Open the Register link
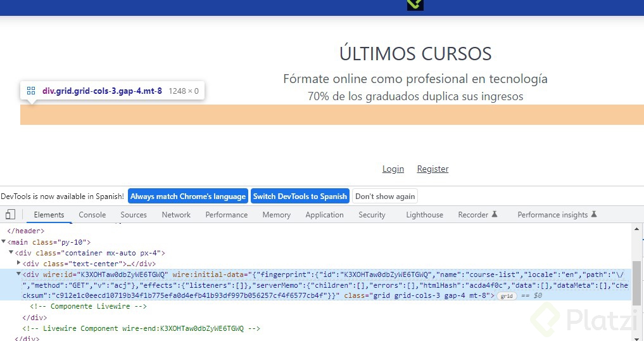Screen dimensions: 644x341 (432, 169)
